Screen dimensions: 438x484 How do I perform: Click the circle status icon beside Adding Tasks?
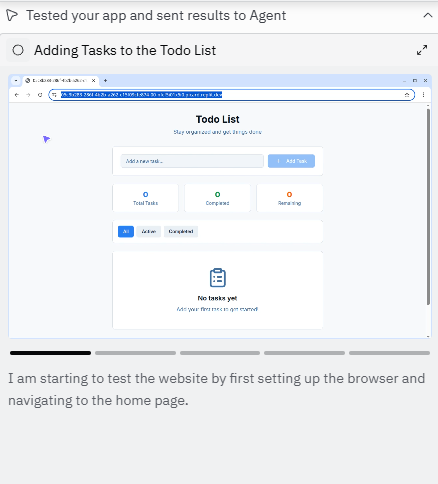pyautogui.click(x=18, y=50)
